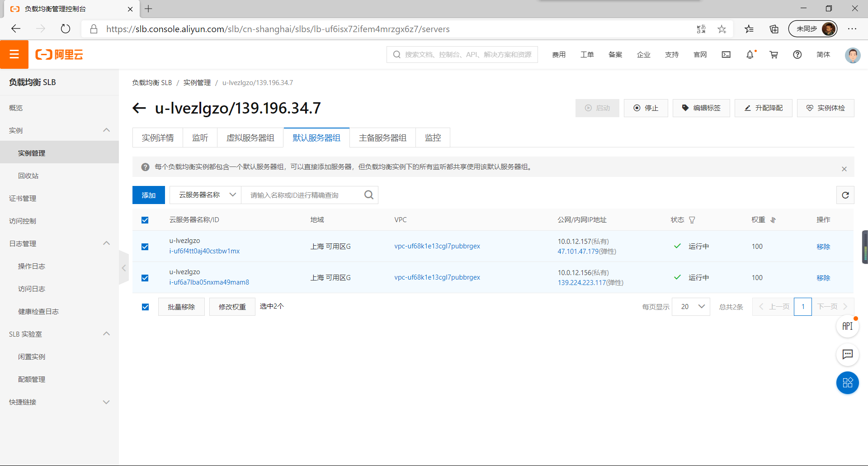This screenshot has height=466, width=868.
Task: Click the 编辑标签 button
Action: tap(701, 108)
